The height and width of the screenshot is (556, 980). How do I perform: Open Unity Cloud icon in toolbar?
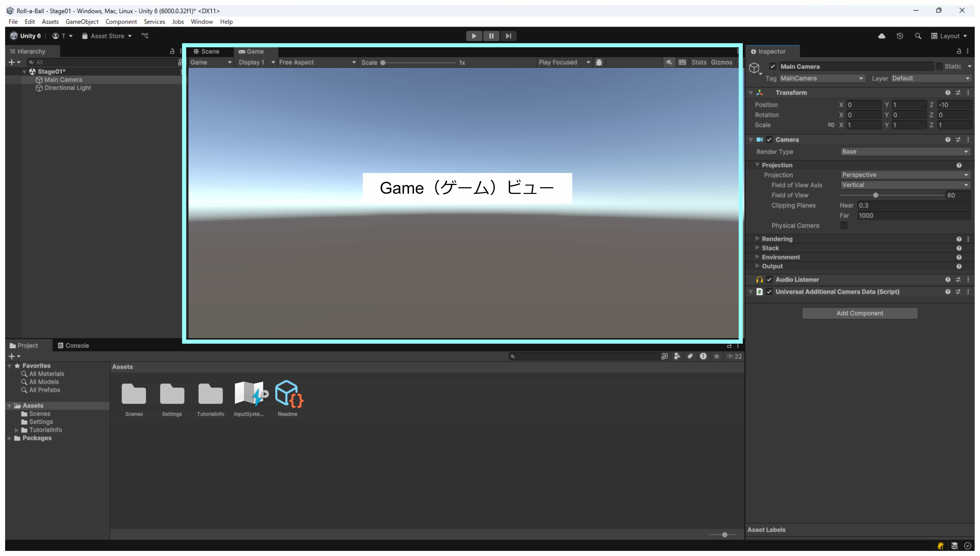882,36
